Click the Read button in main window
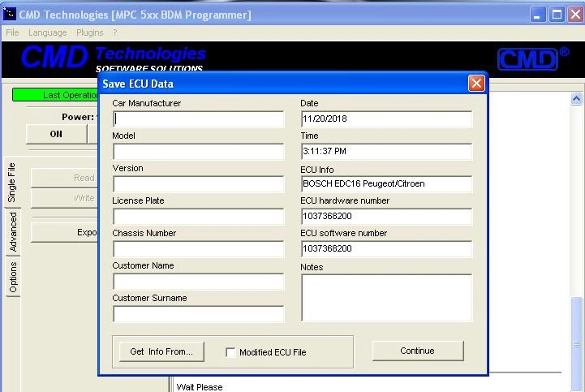This screenshot has height=392, width=585. coord(64,178)
